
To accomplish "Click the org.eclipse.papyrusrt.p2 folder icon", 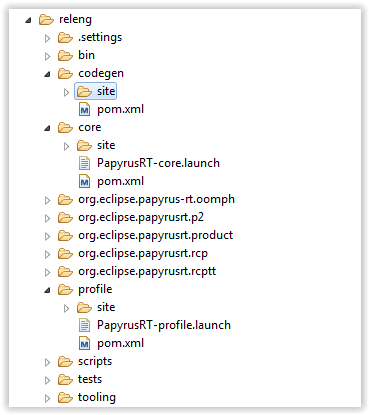I will (65, 218).
